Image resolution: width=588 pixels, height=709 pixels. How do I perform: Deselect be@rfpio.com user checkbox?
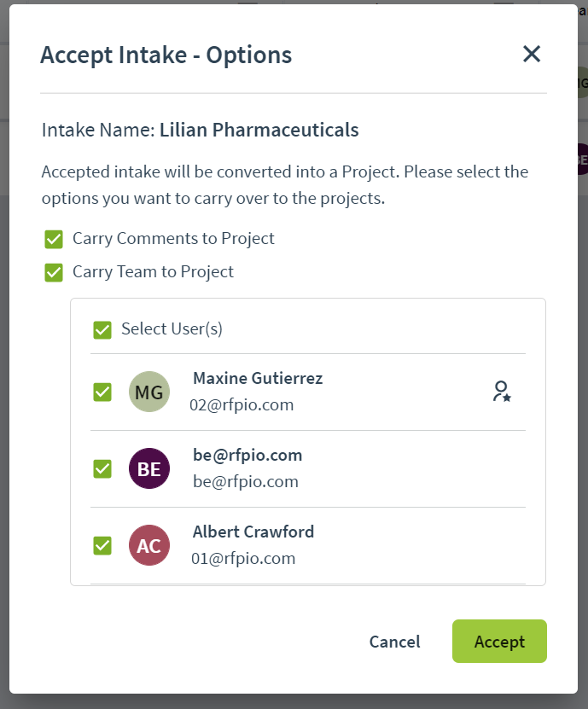point(102,469)
